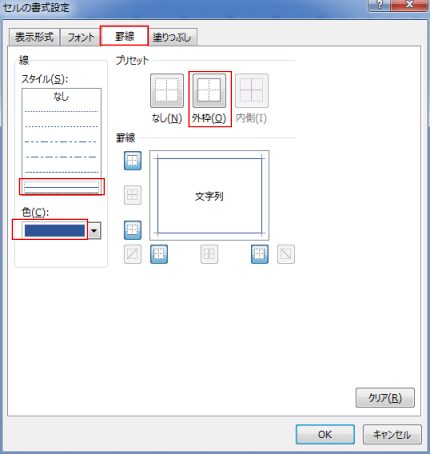Click the キャンセル button

[x=392, y=434]
